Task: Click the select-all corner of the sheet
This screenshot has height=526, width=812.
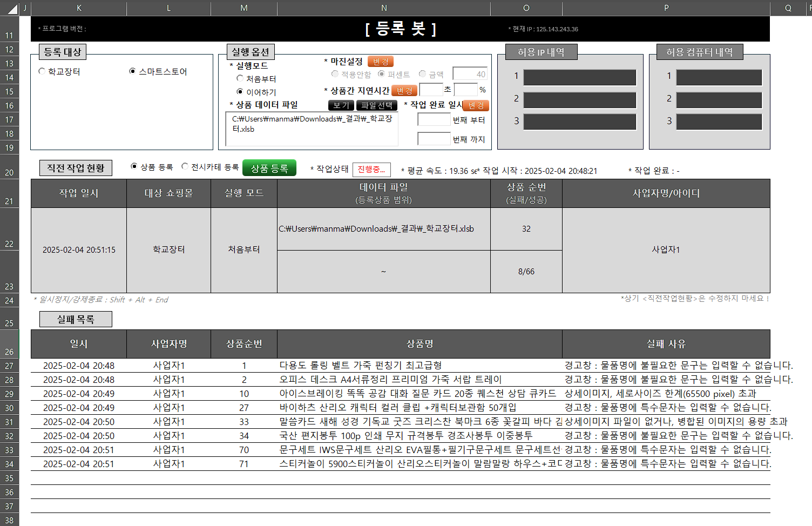Action: pyautogui.click(x=12, y=8)
